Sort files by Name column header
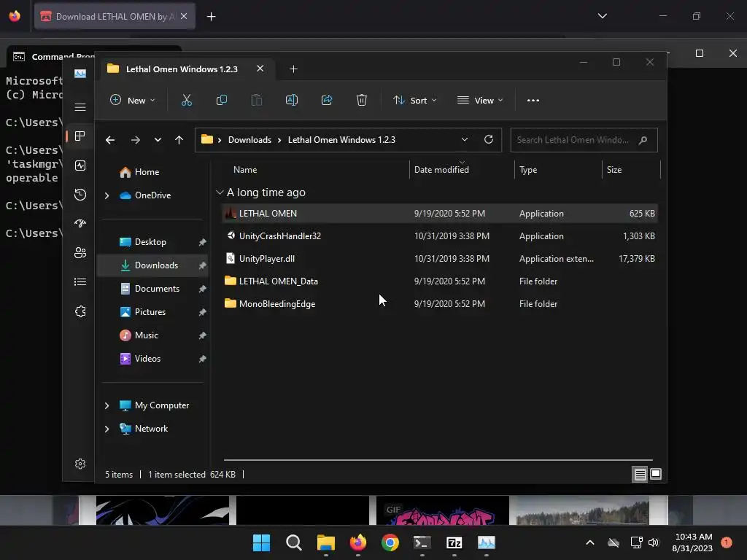 click(245, 170)
